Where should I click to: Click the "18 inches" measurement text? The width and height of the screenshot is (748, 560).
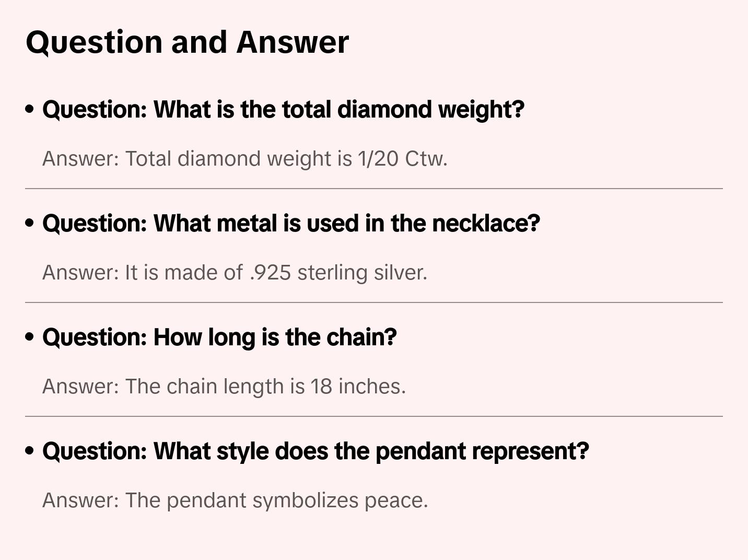(358, 387)
